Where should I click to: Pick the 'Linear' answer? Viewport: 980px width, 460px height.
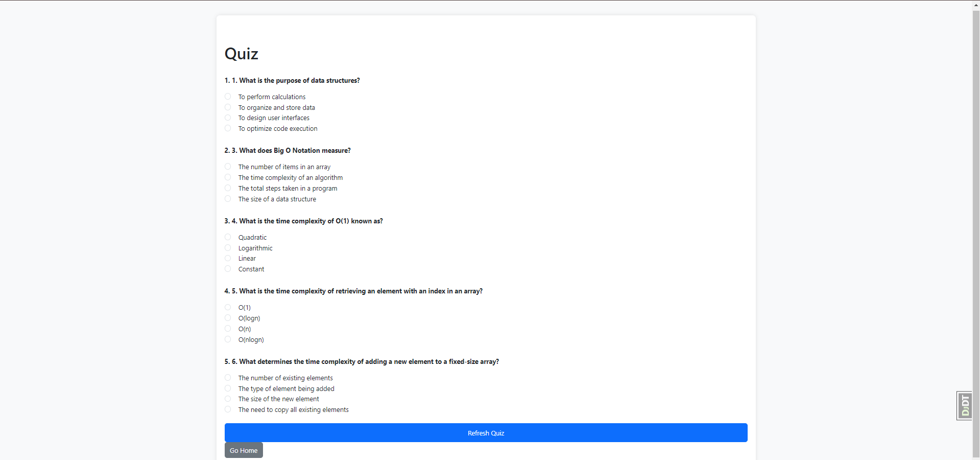click(x=228, y=258)
